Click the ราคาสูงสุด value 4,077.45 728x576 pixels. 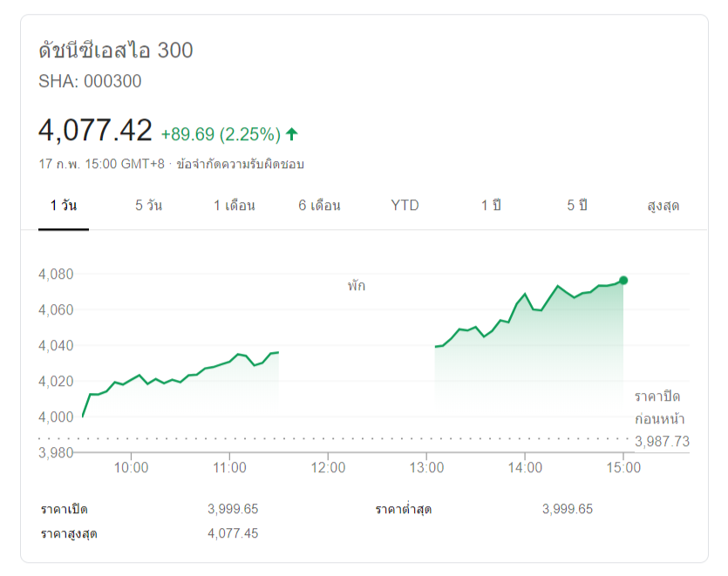[x=233, y=533]
